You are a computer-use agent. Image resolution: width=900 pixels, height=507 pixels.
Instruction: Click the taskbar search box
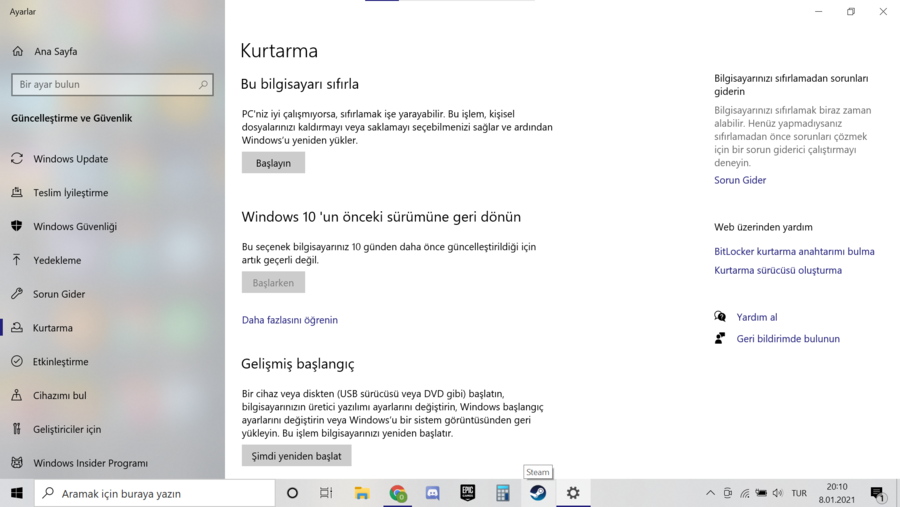[x=155, y=493]
